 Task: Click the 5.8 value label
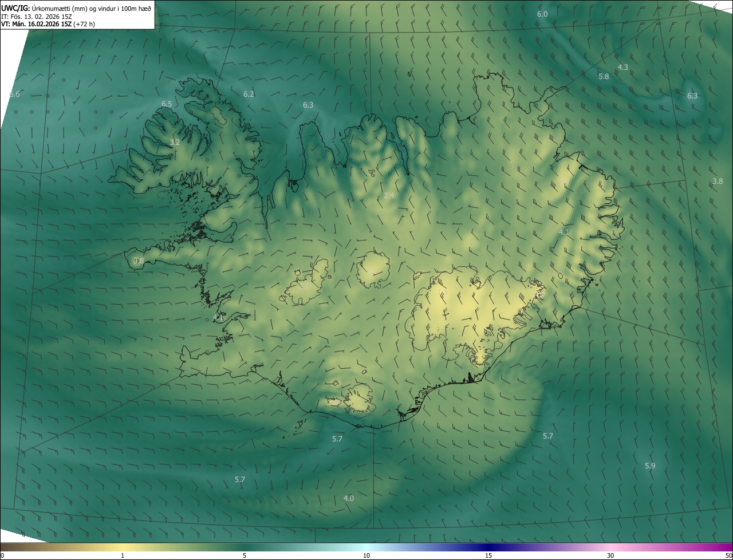click(x=604, y=77)
